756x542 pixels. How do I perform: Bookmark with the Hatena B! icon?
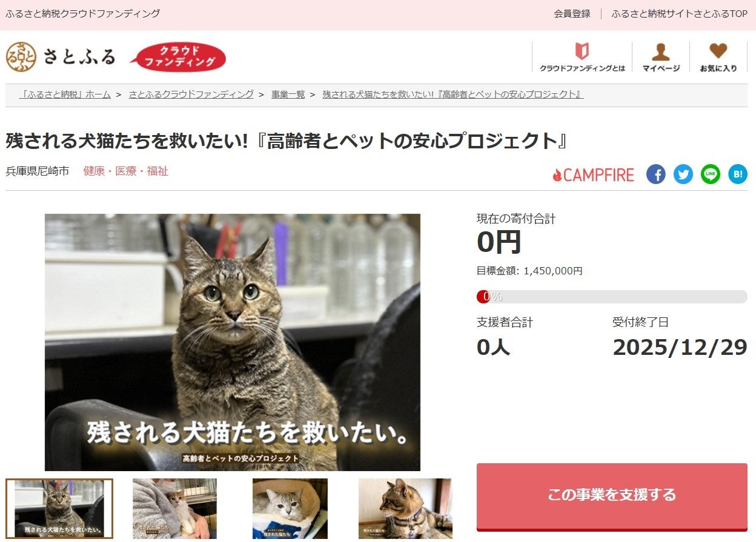[x=737, y=174]
